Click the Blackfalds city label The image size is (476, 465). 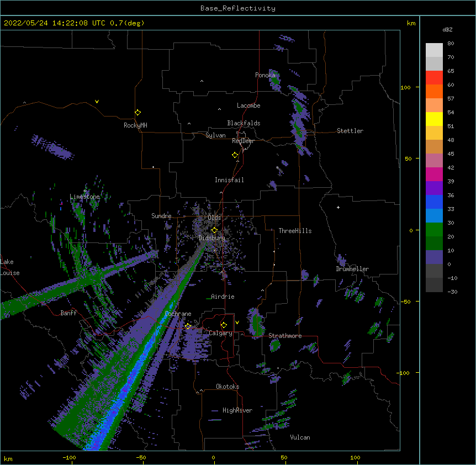click(244, 123)
